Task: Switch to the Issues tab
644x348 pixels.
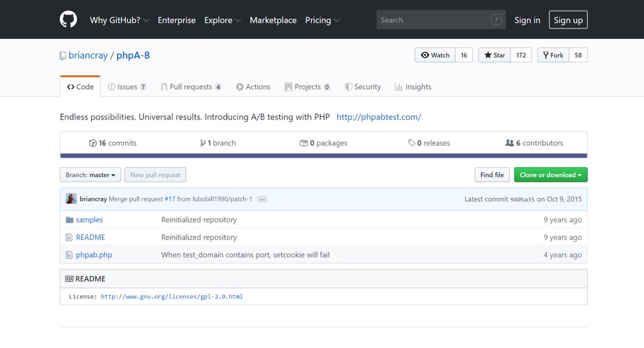Action: (127, 87)
